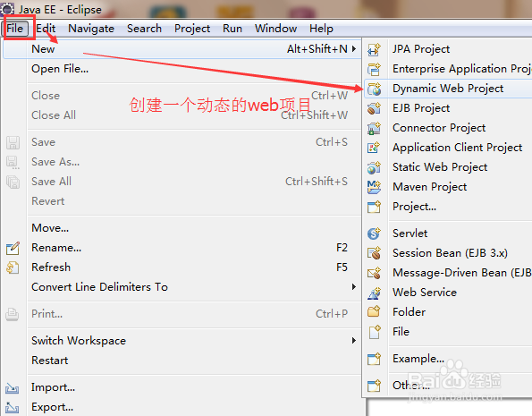
Task: Expand Convert Line Delimiters To submenu
Action: coord(354,287)
